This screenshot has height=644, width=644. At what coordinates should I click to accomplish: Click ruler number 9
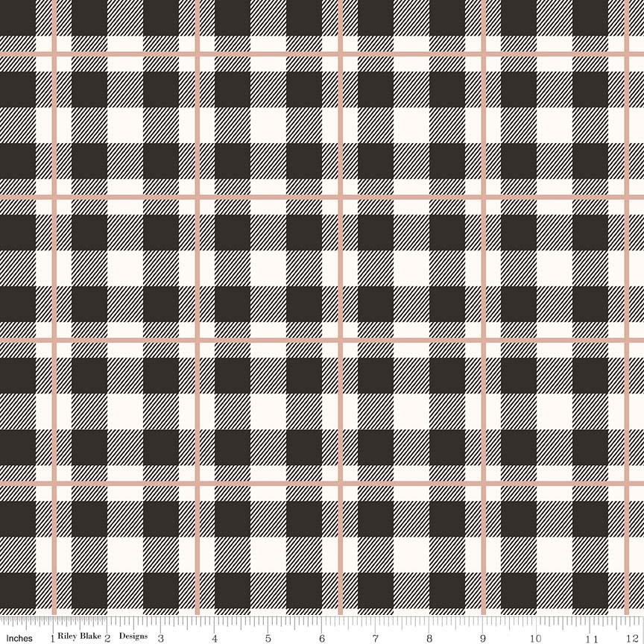pyautogui.click(x=482, y=639)
